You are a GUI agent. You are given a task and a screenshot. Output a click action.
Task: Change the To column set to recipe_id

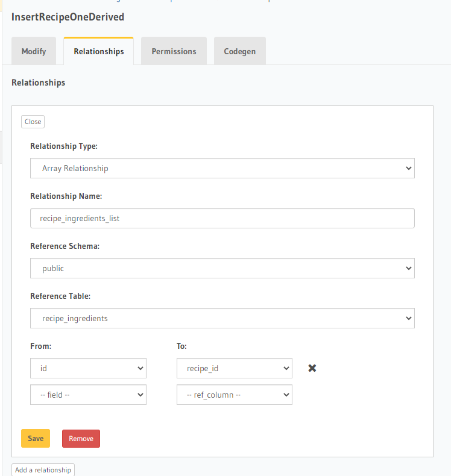click(x=235, y=368)
